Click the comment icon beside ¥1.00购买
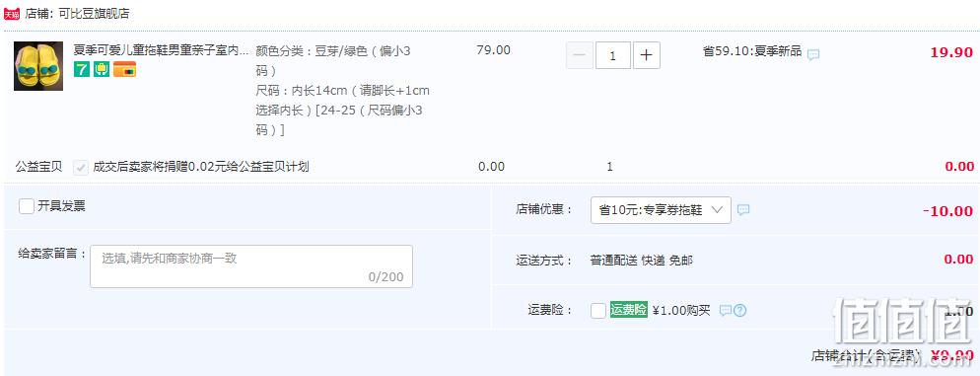Screen dimensions: 980x376 725,310
